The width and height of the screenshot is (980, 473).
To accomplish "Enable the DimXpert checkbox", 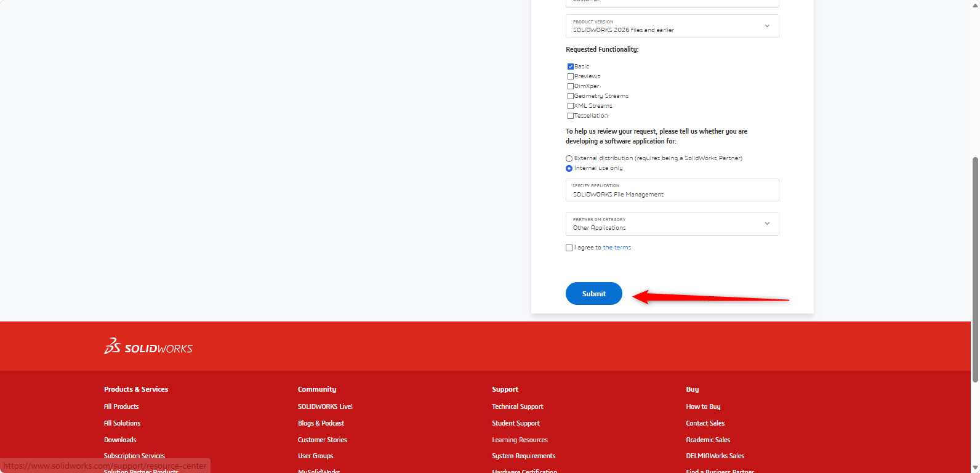I will pos(570,86).
